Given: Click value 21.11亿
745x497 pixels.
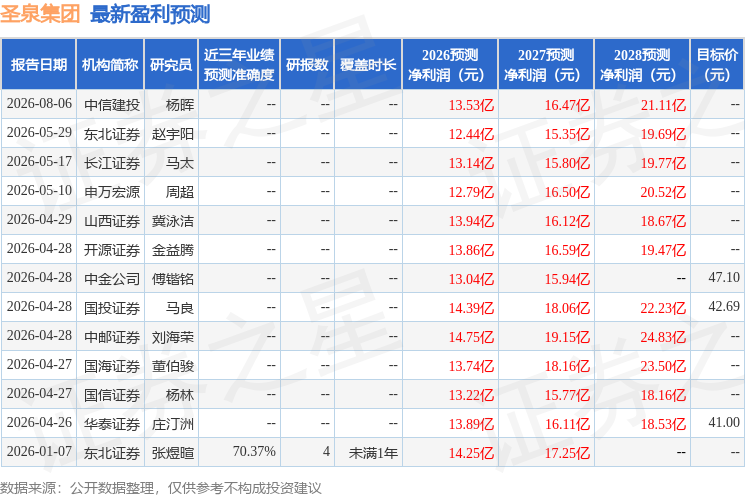Looking at the screenshot, I should tap(663, 105).
